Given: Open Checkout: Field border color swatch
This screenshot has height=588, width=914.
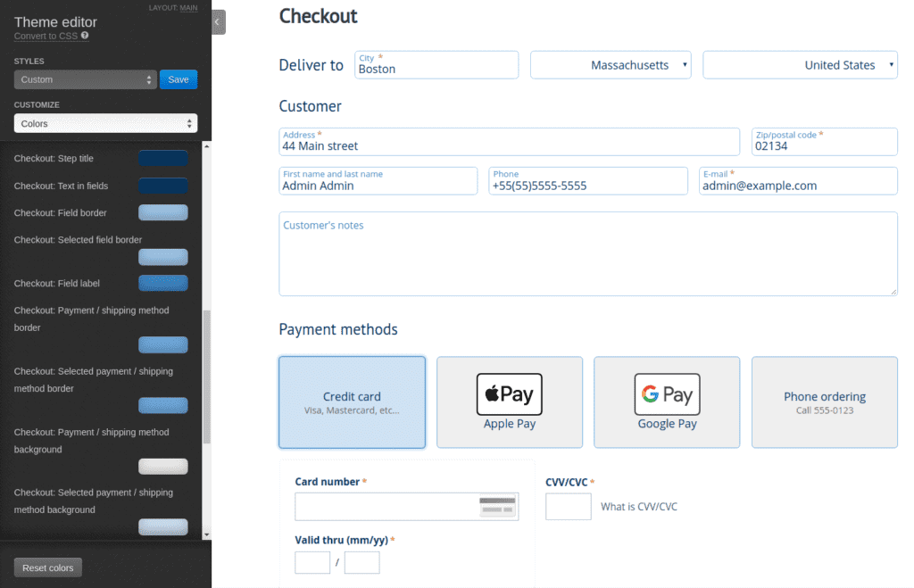Looking at the screenshot, I should pos(163,212).
